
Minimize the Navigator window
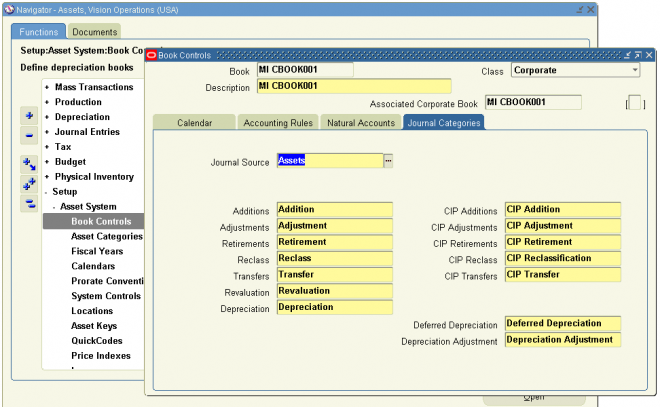coord(580,9)
